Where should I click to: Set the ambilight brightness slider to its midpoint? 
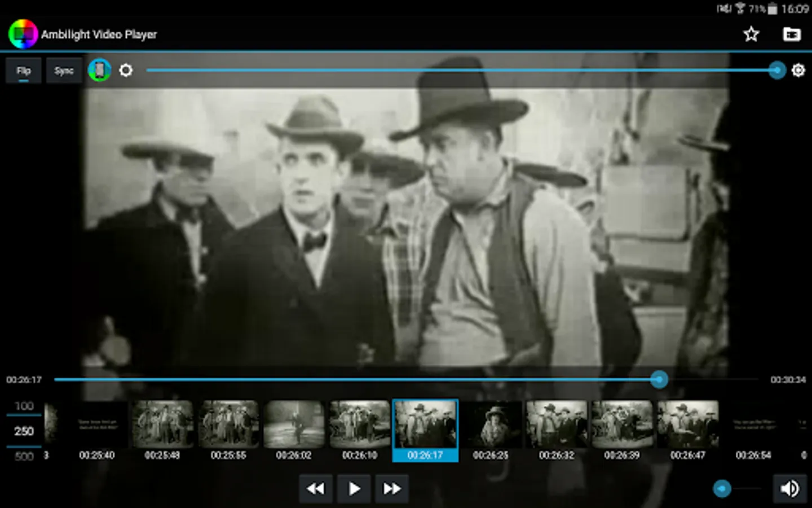click(462, 70)
